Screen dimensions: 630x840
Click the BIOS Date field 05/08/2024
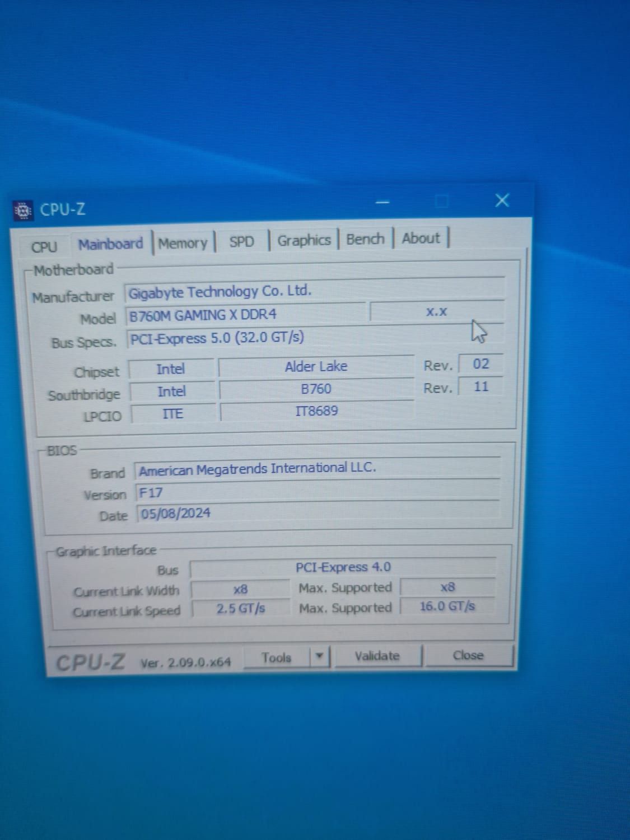click(x=318, y=512)
